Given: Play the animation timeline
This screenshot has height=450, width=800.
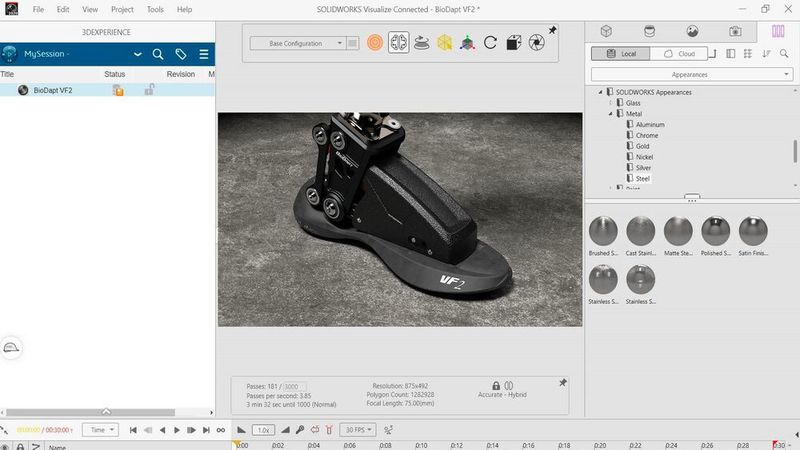Looking at the screenshot, I should pos(177,430).
